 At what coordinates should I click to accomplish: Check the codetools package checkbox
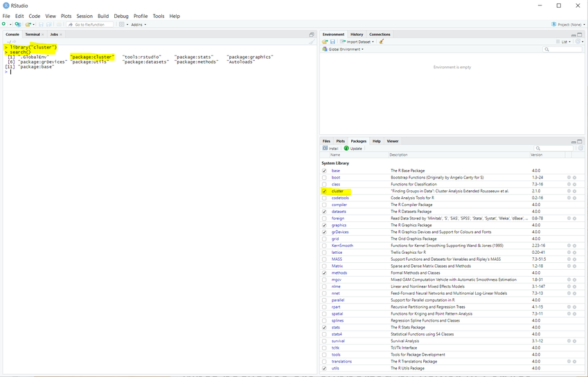(x=324, y=198)
